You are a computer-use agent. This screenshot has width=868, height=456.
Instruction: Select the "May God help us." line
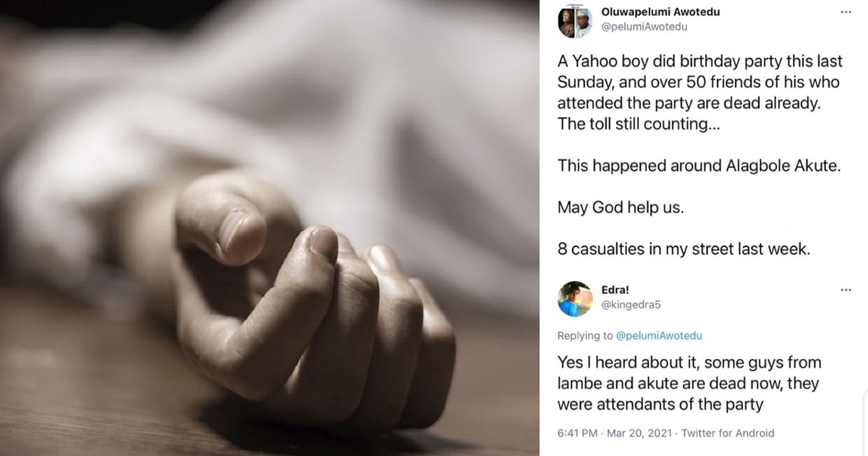click(x=621, y=208)
